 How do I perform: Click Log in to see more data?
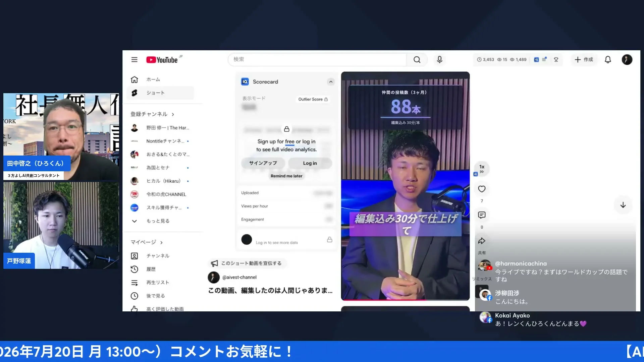point(277,243)
